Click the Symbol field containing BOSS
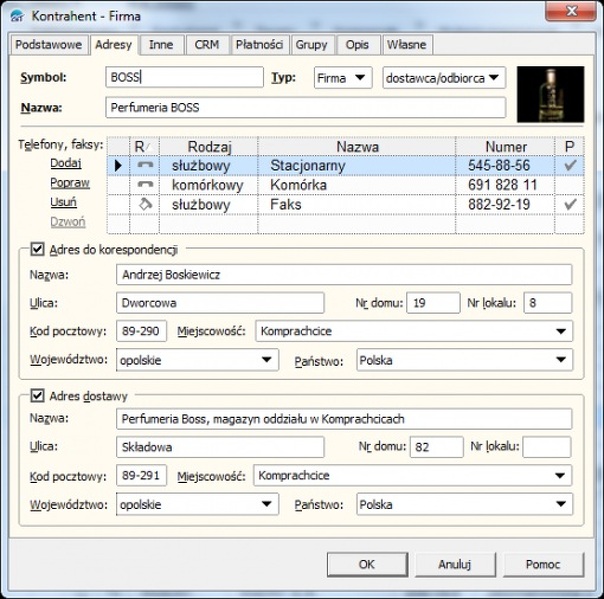 (x=184, y=78)
